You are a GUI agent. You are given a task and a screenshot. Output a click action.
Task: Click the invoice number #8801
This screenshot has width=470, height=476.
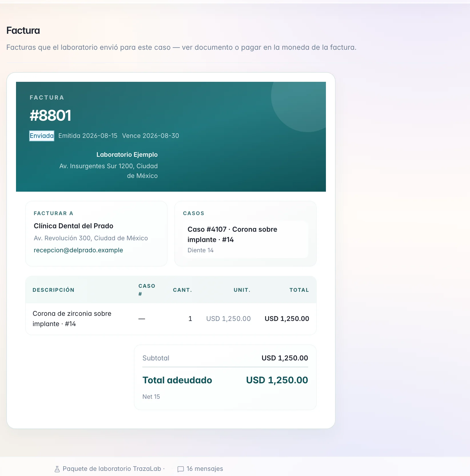[50, 116]
